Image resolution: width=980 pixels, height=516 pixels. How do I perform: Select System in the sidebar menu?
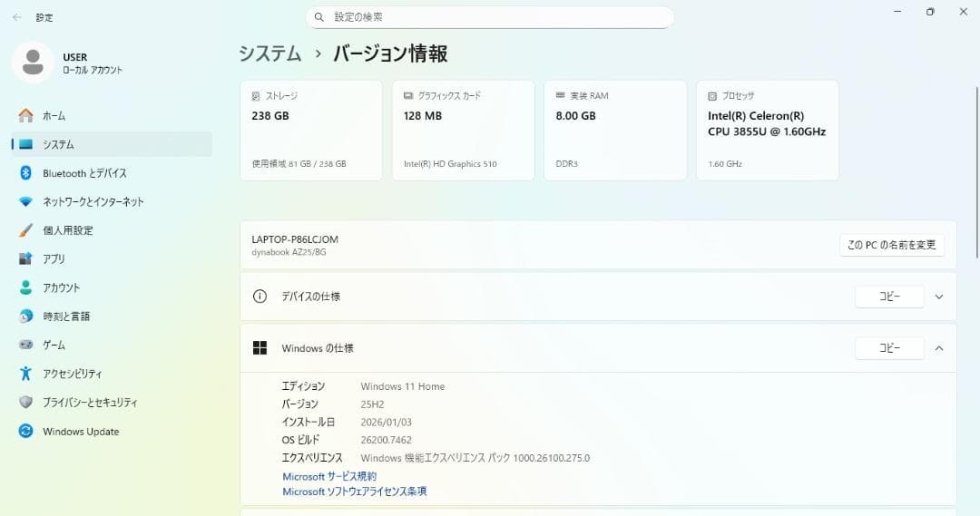tap(58, 144)
